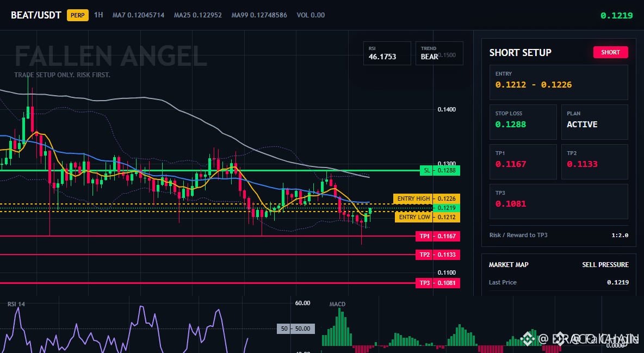Click the MA7 0.12045714 indicator value
Viewport: 644px width, 353px height.
point(138,15)
